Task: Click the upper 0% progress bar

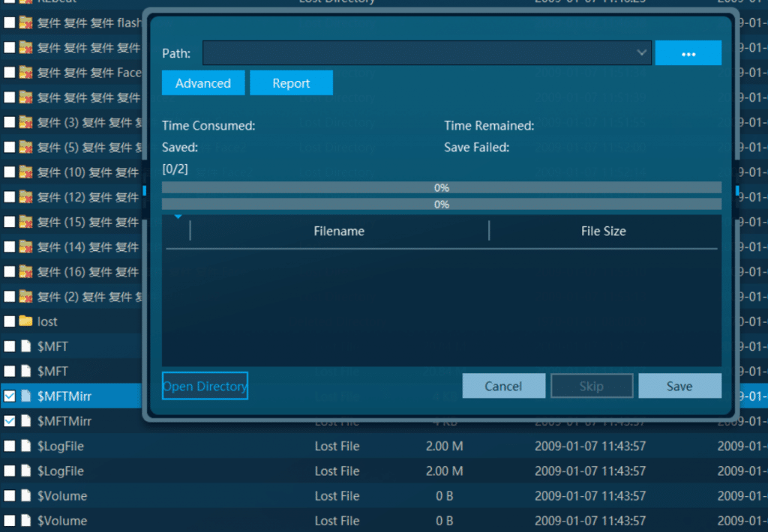Action: (x=441, y=187)
